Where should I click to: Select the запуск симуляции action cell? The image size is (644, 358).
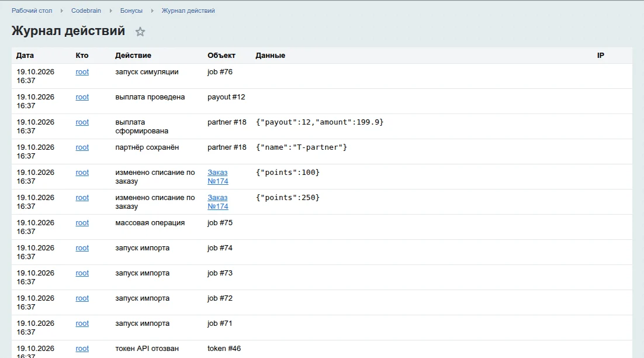tap(147, 72)
